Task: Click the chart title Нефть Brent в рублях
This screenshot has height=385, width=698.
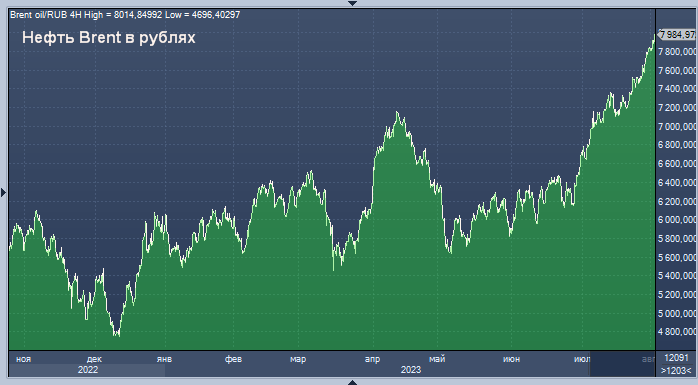Action: click(109, 37)
